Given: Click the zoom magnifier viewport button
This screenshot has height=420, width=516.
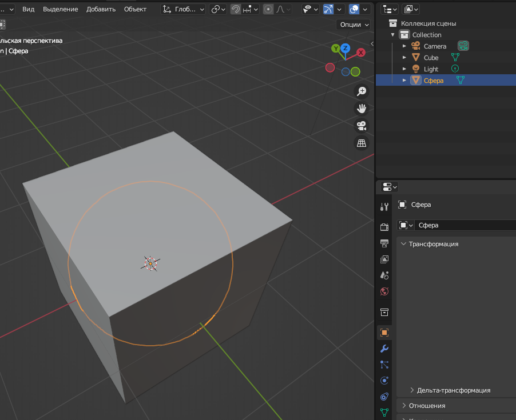Looking at the screenshot, I should tap(362, 91).
